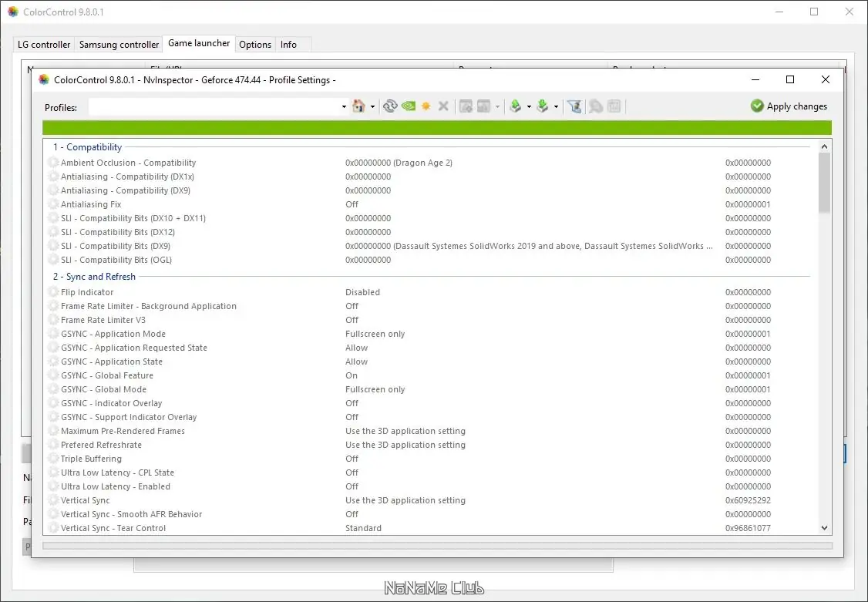Open the Profiles combo box dropdown
Screen dimensions: 868x602
[x=344, y=107]
